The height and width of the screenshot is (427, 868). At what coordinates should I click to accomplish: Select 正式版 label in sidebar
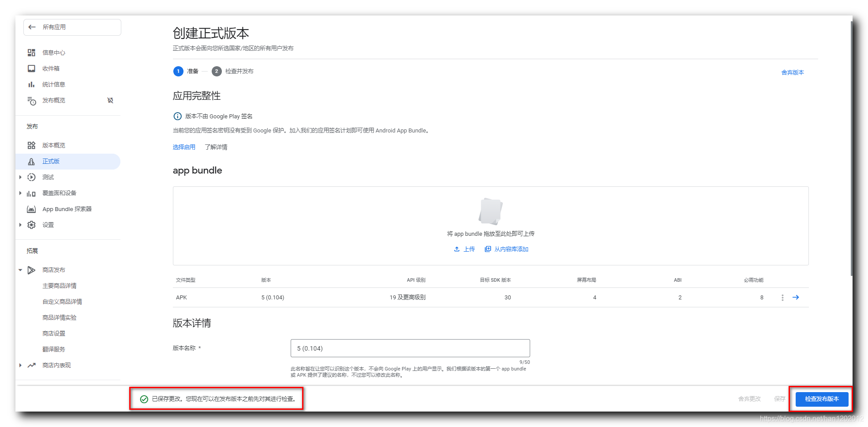[51, 161]
